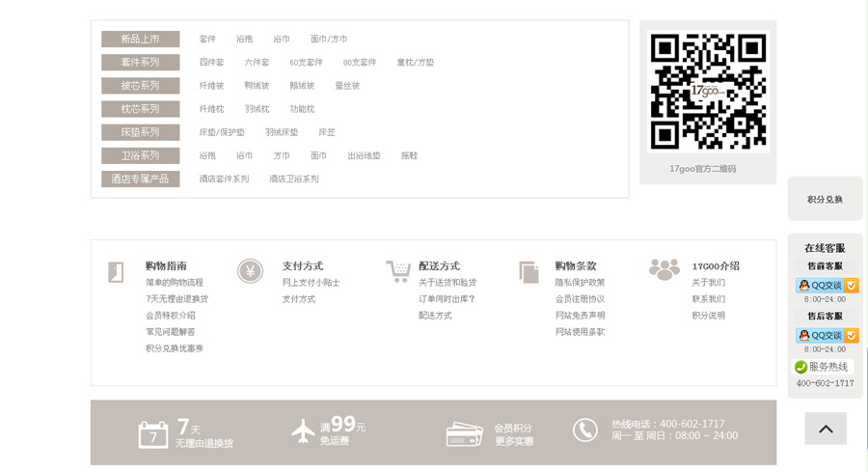
Task: Open 床垫/保护垫 link
Action: point(222,132)
